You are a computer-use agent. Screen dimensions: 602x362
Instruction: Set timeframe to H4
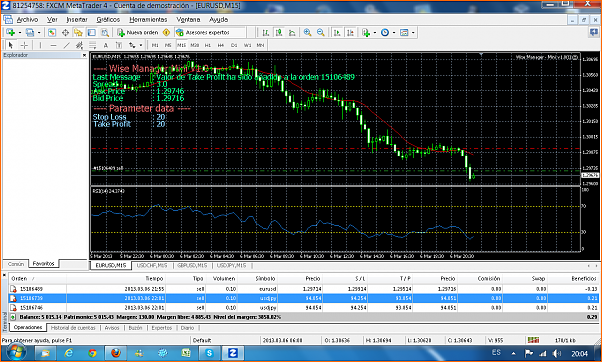[221, 45]
